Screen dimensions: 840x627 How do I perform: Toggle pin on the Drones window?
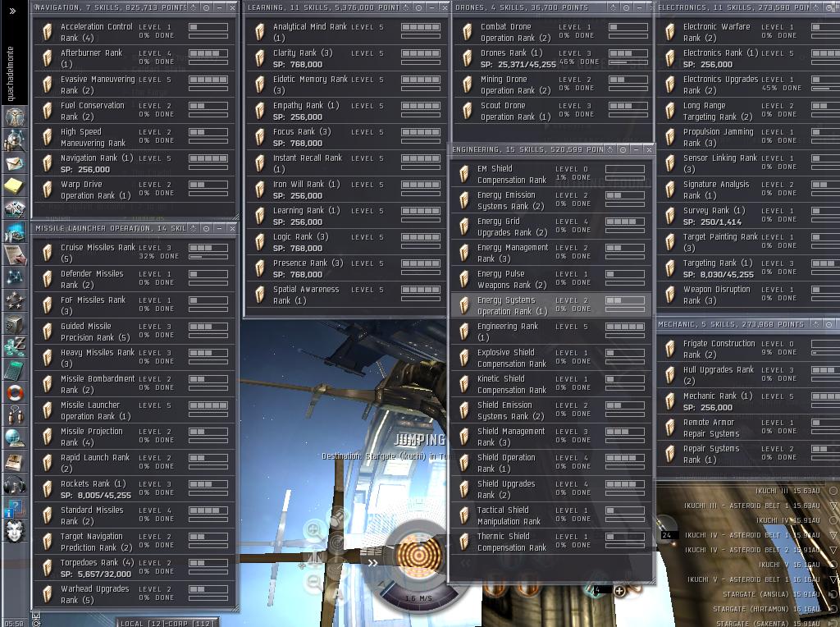click(x=614, y=7)
